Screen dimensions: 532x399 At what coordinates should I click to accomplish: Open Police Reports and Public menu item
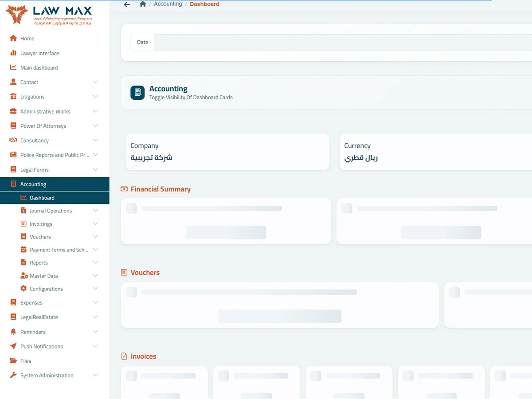coord(55,155)
